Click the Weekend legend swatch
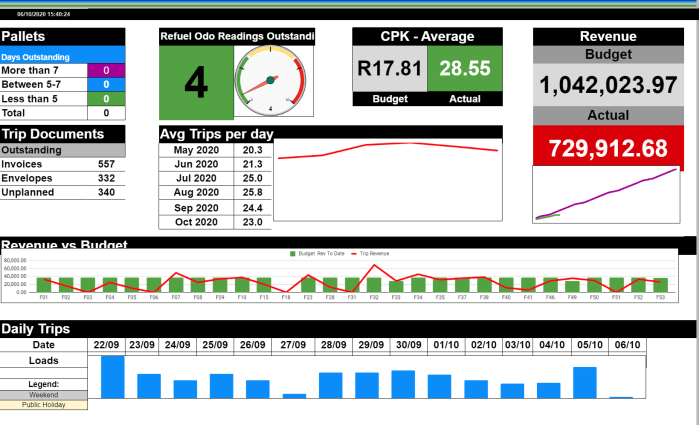This screenshot has height=425, width=699. pos(43,394)
